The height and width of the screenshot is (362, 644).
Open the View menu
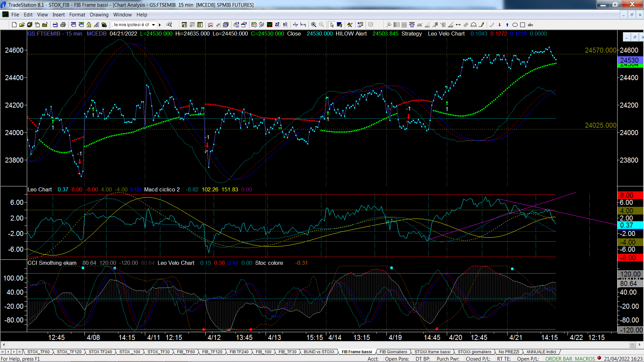[43, 15]
